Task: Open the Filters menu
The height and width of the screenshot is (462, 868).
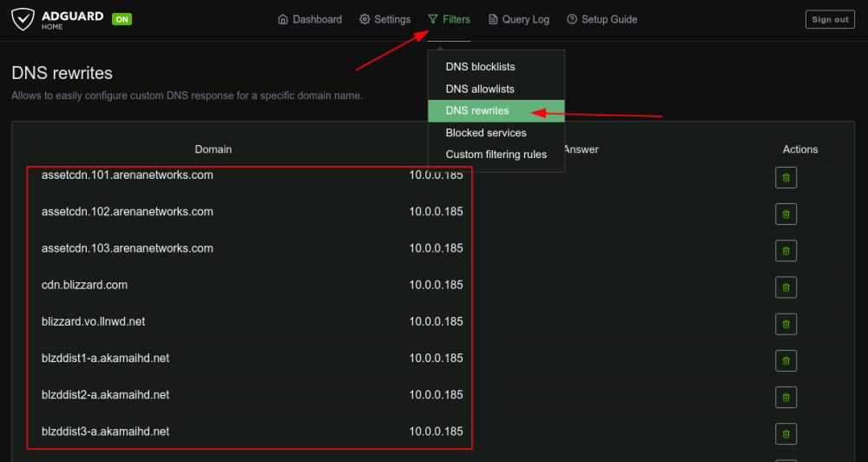Action: point(449,19)
